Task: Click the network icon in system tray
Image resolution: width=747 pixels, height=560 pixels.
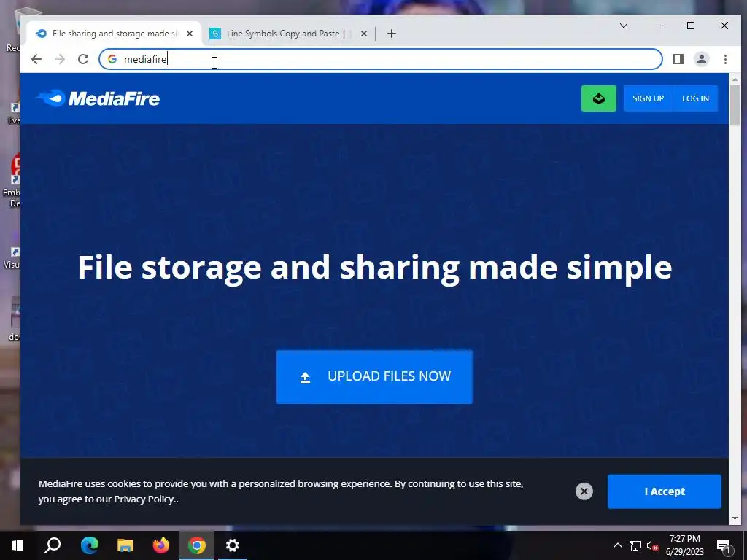Action: (635, 545)
